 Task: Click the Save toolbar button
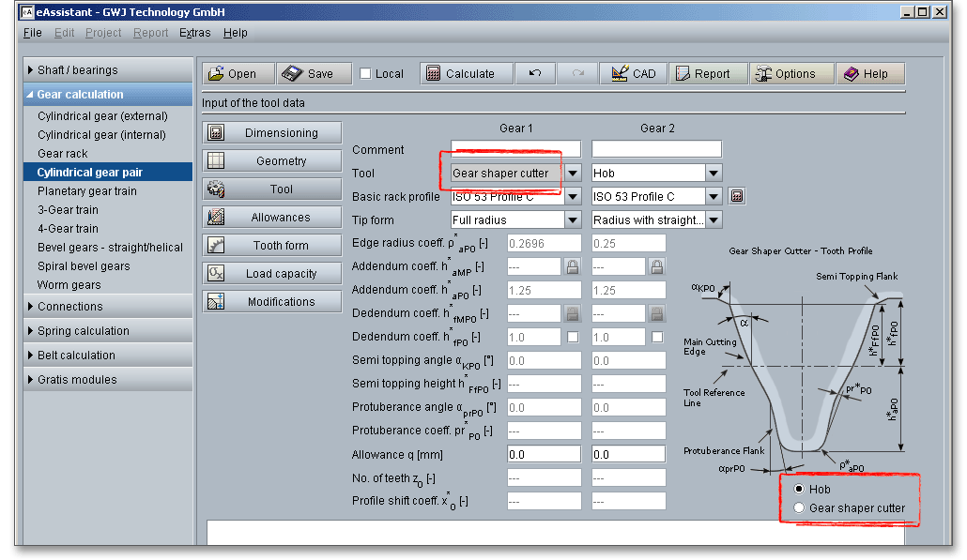coord(315,74)
